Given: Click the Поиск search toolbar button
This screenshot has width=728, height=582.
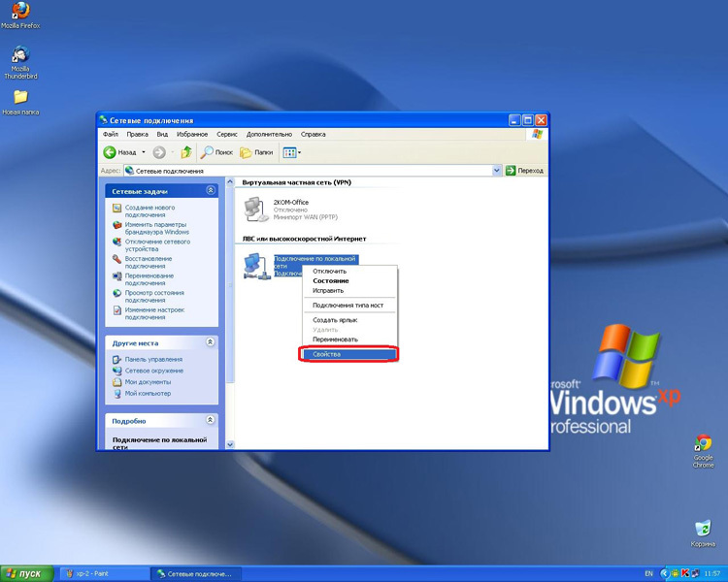Looking at the screenshot, I should tap(216, 152).
